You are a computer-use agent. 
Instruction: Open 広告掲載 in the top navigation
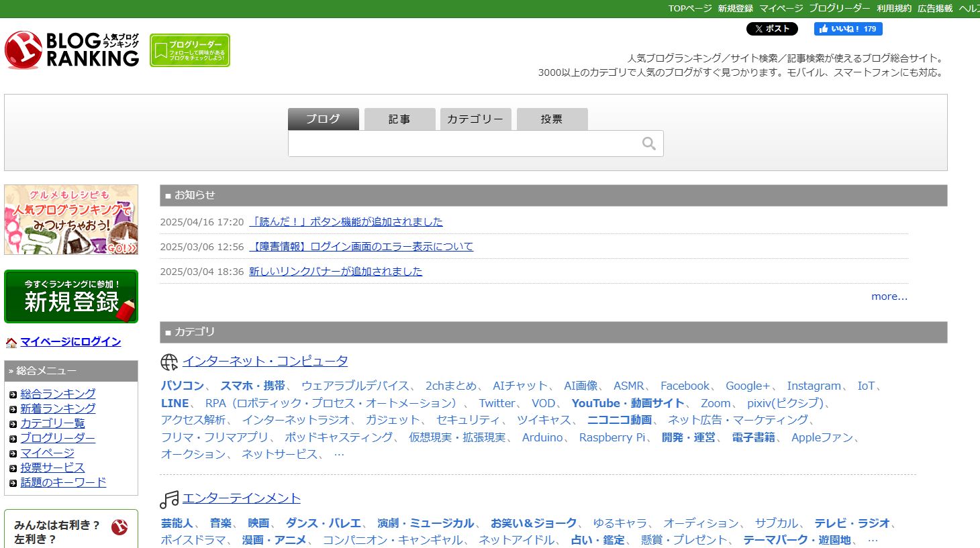coord(934,9)
